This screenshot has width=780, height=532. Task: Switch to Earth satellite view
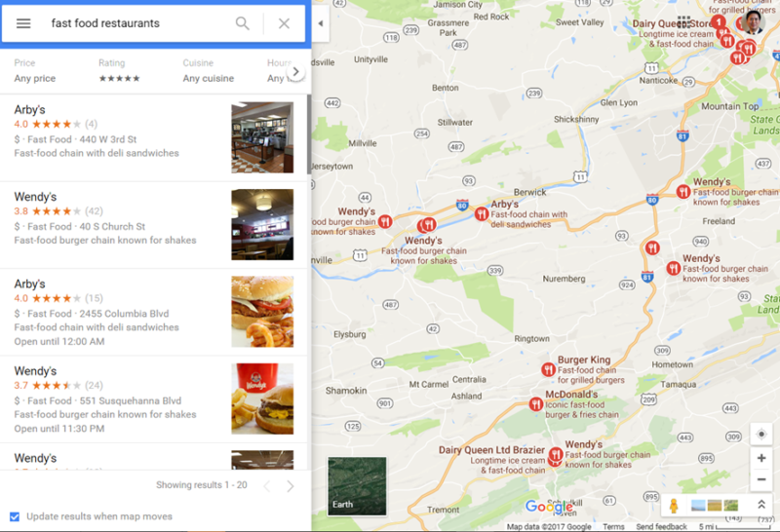pos(357,486)
